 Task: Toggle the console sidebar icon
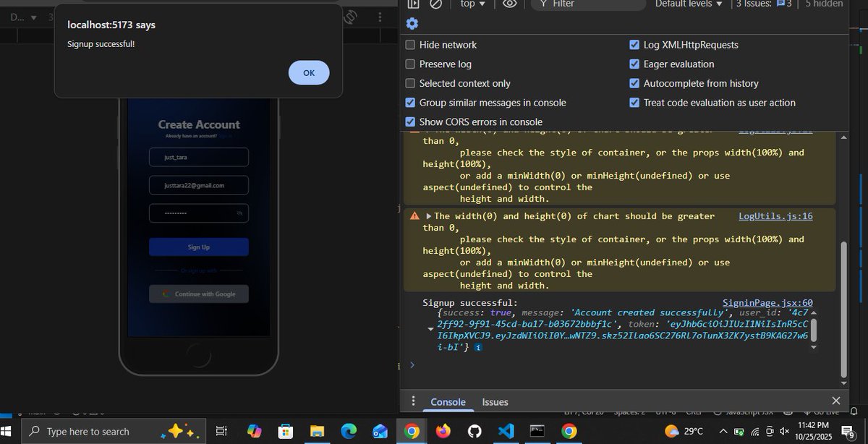[x=413, y=4]
